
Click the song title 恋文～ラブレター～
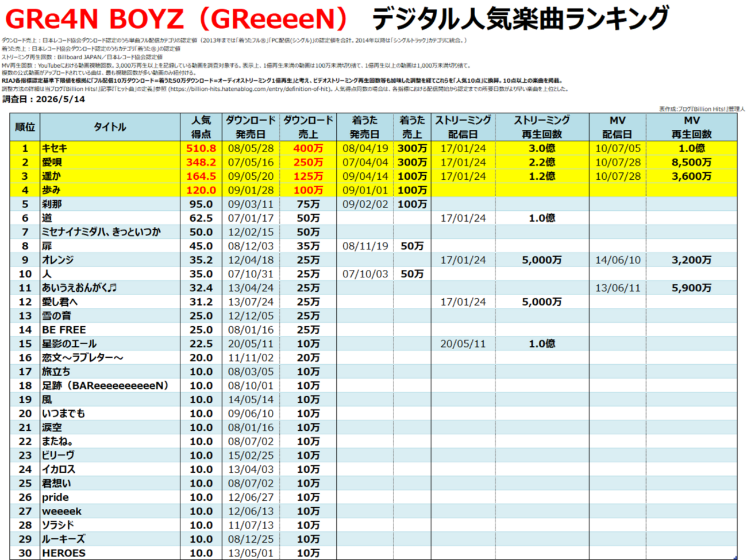(x=82, y=357)
